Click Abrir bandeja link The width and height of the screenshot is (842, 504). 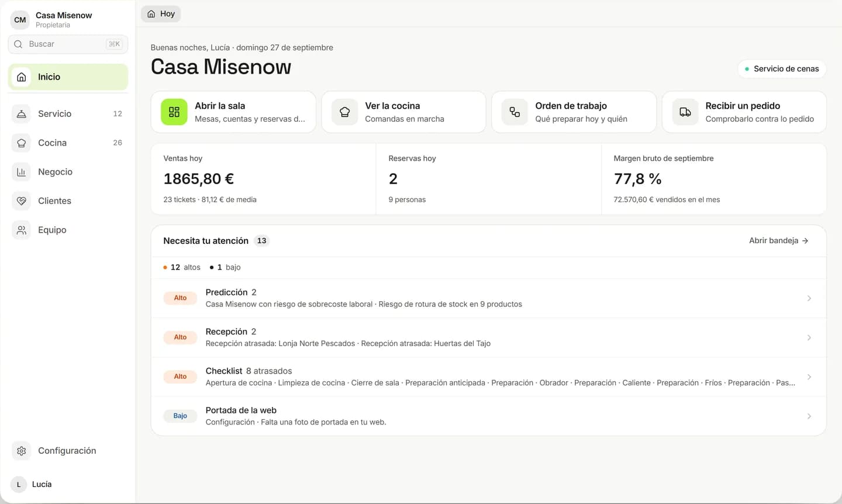pyautogui.click(x=779, y=240)
